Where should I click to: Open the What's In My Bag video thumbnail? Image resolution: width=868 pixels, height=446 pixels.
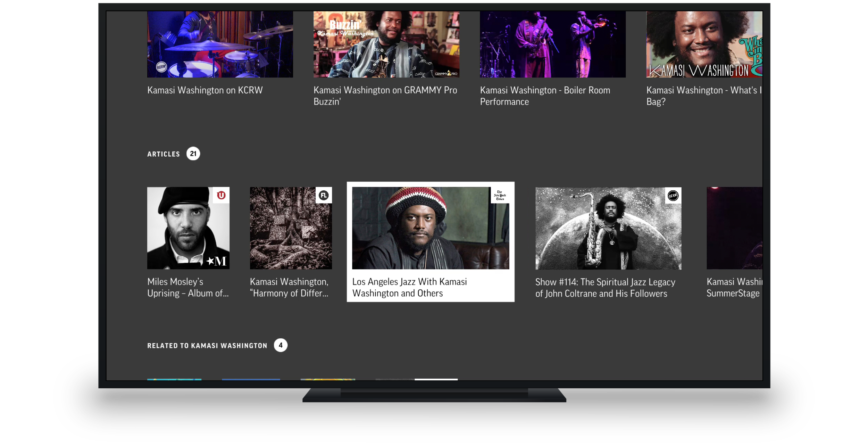click(x=704, y=44)
